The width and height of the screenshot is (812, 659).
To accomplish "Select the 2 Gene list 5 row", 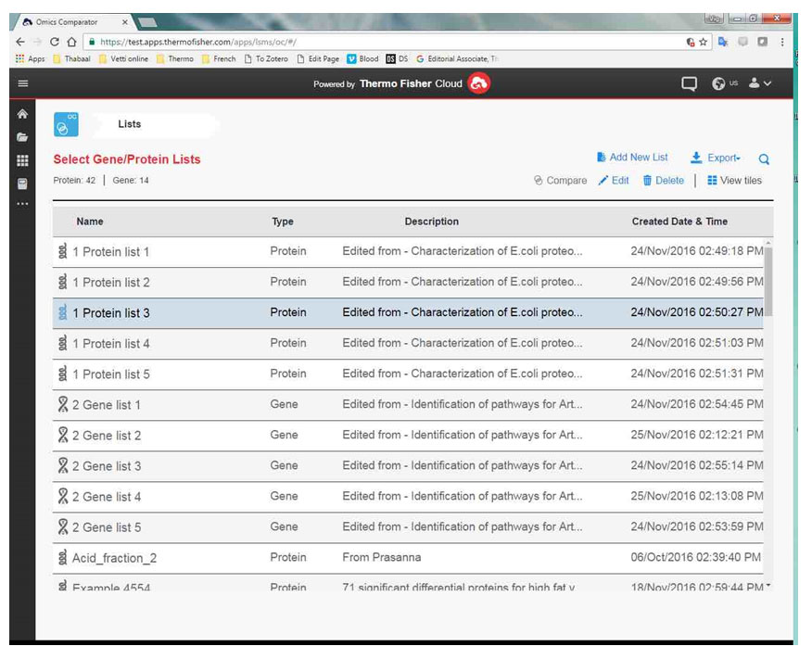I will [x=408, y=526].
